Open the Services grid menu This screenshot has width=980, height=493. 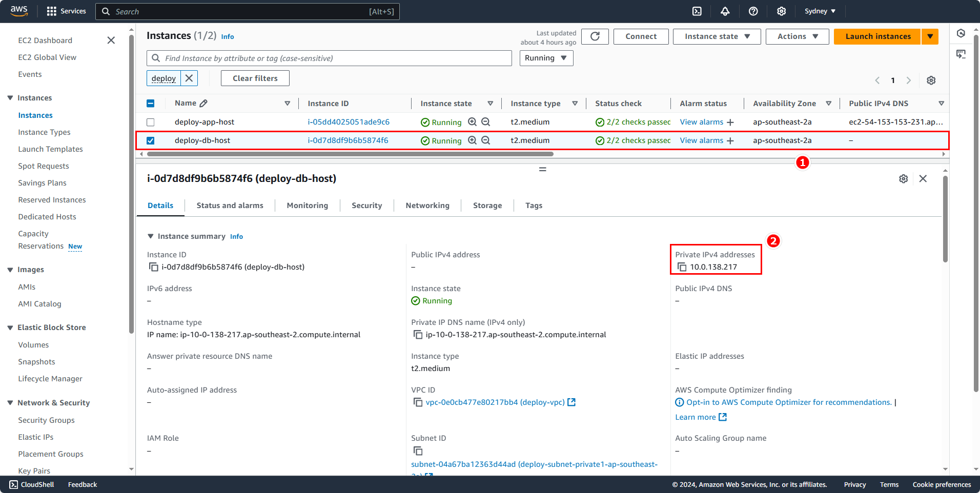coord(66,11)
